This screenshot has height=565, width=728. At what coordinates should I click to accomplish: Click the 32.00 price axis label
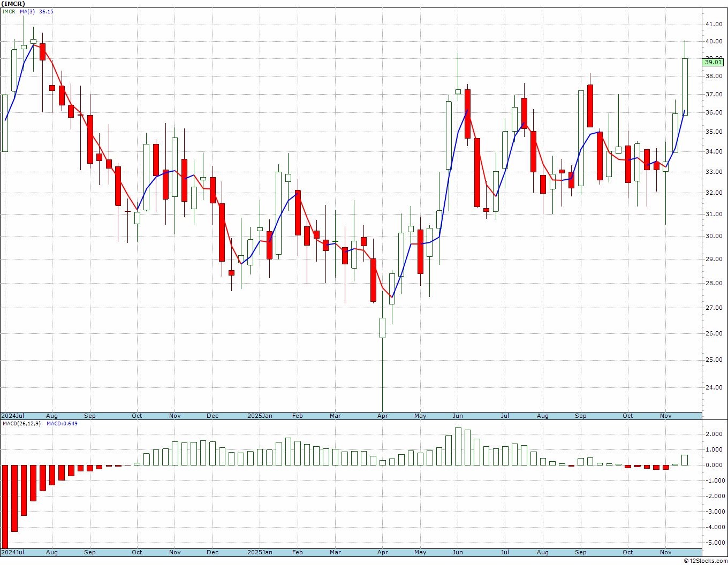tap(713, 193)
